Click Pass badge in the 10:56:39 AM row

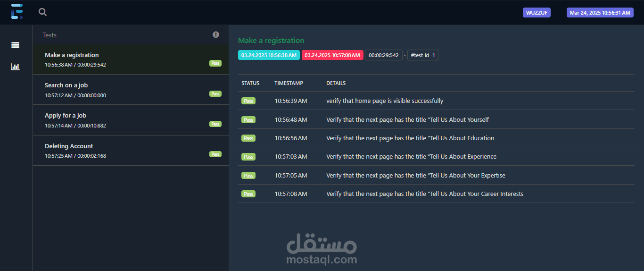(x=248, y=101)
